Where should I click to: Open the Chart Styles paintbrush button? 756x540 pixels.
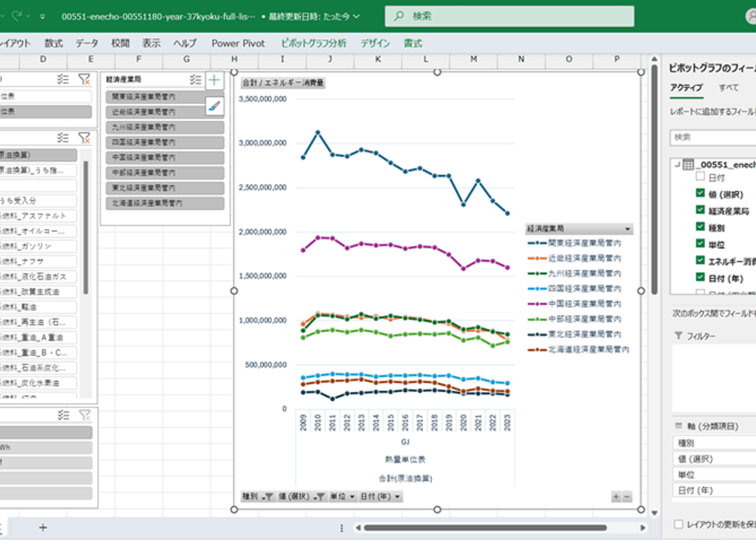214,106
